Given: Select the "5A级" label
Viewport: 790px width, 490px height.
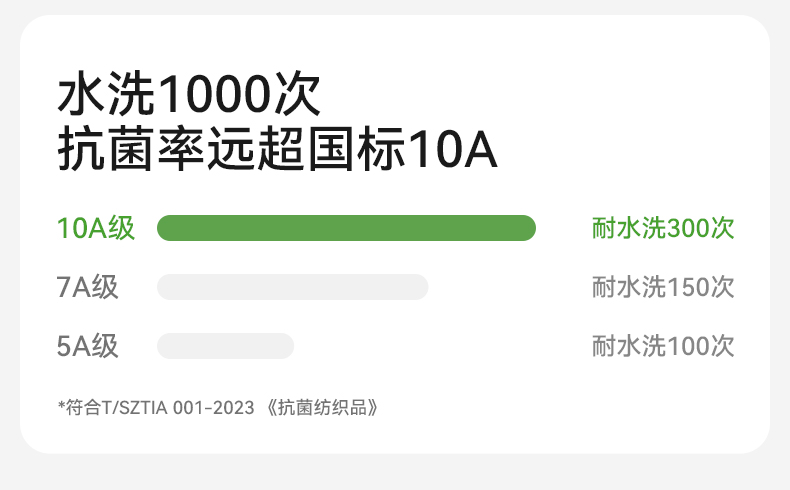Looking at the screenshot, I should [88, 346].
